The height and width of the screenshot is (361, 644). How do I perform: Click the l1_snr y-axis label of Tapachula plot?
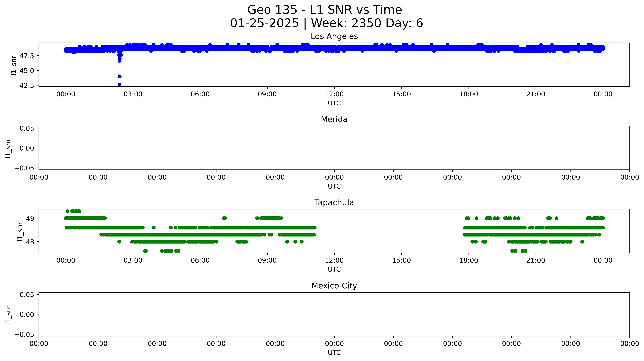click(x=20, y=232)
